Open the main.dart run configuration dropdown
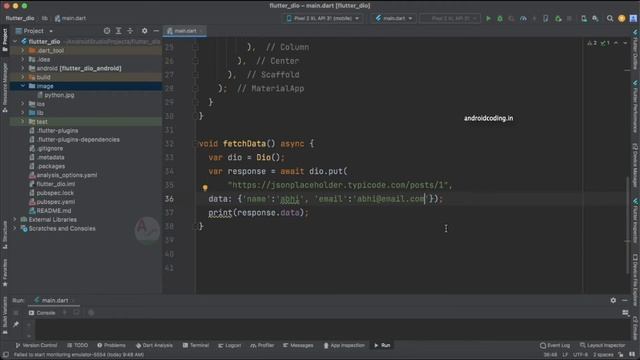The height and width of the screenshot is (360, 640). coord(393,18)
